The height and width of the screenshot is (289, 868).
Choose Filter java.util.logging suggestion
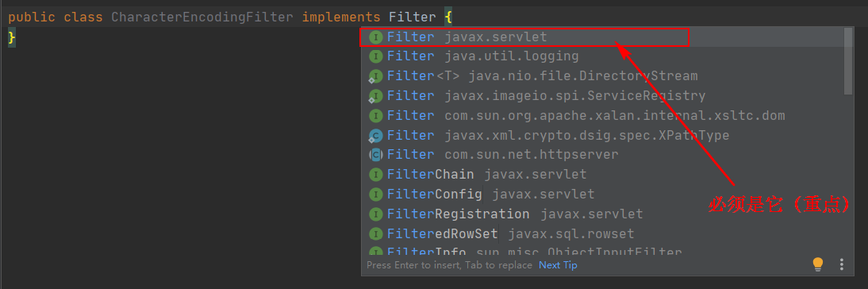tap(603, 56)
